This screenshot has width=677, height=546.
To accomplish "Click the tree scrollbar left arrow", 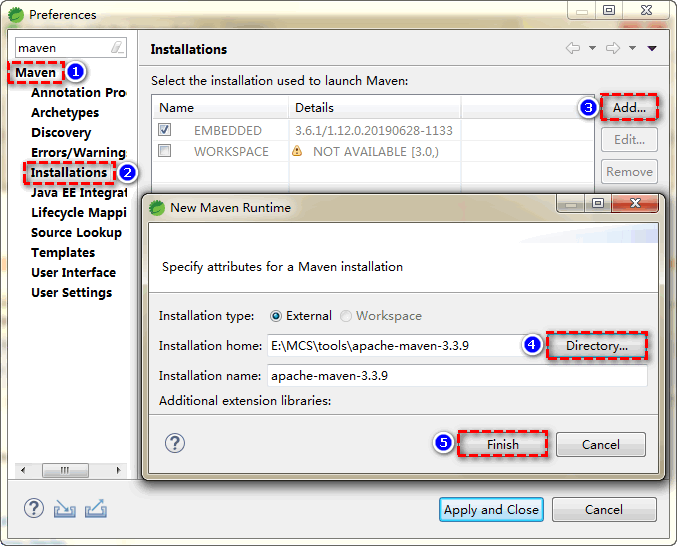I will click(x=23, y=470).
